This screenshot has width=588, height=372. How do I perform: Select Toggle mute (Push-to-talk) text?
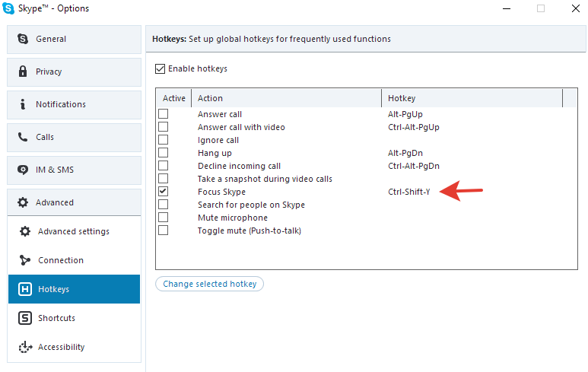tap(250, 231)
